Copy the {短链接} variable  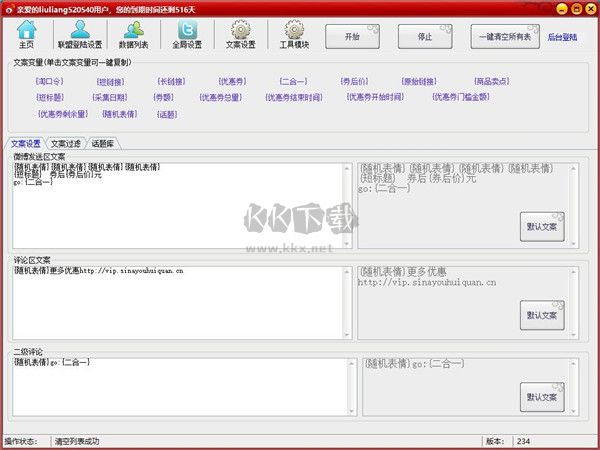[x=110, y=82]
